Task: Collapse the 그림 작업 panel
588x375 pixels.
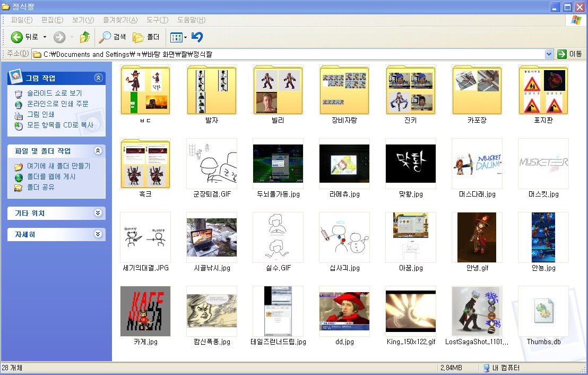Action: (98, 78)
